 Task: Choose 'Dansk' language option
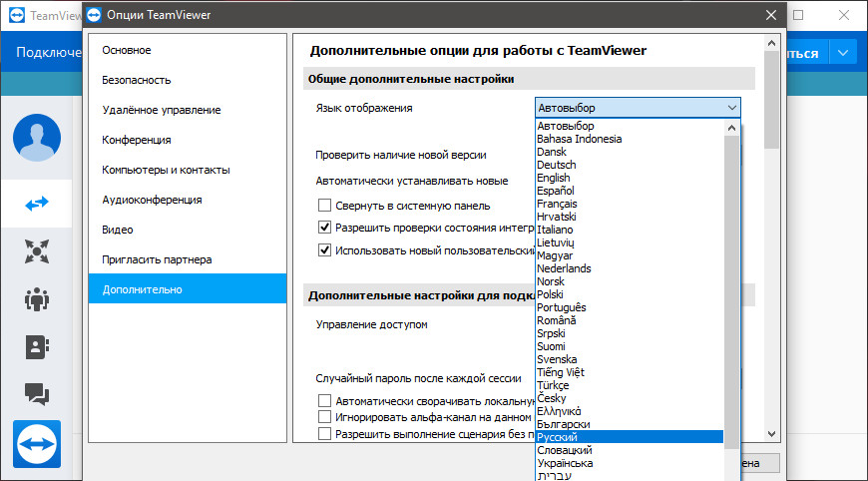pyautogui.click(x=630, y=152)
